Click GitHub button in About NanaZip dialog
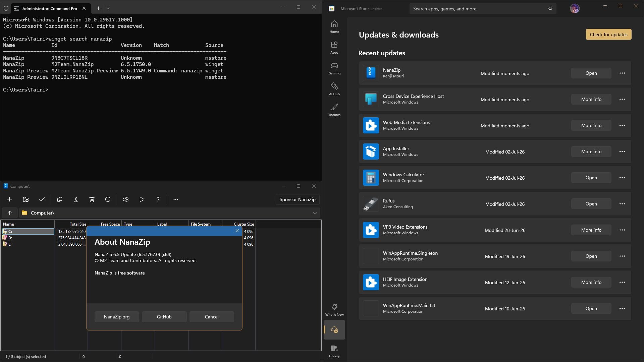This screenshot has width=644, height=362. coord(164,317)
